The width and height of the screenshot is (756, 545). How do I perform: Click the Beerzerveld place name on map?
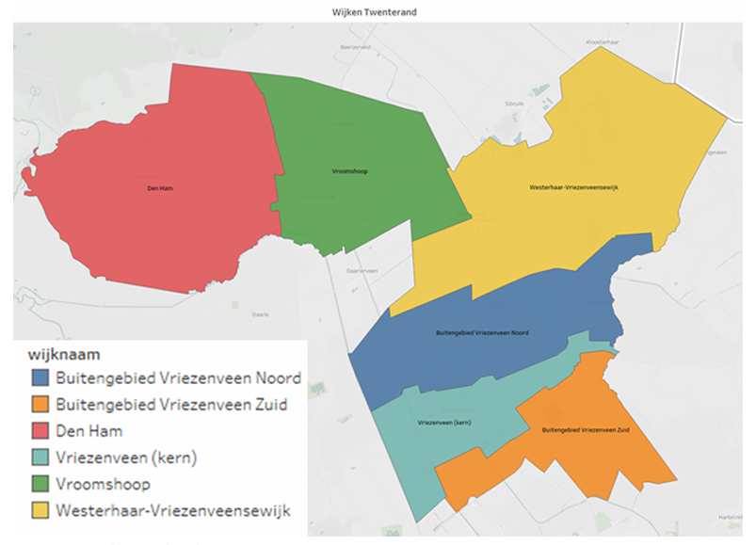coord(355,47)
